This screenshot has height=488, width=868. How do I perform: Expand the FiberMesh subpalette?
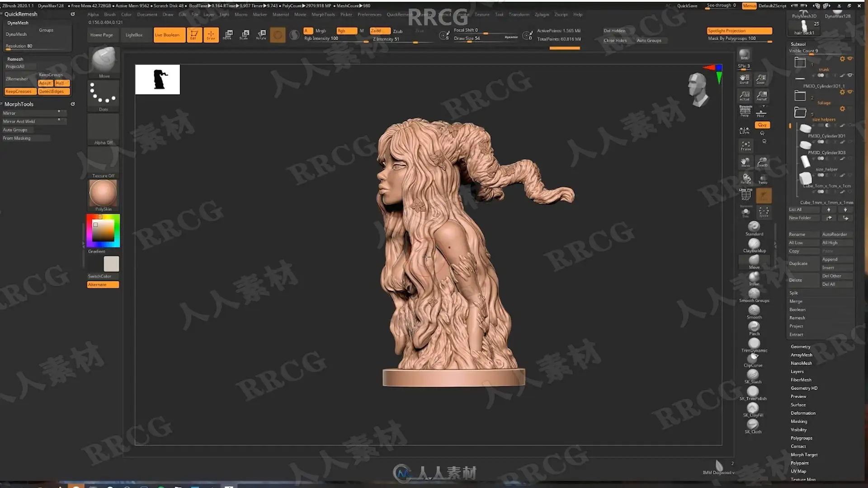point(801,380)
